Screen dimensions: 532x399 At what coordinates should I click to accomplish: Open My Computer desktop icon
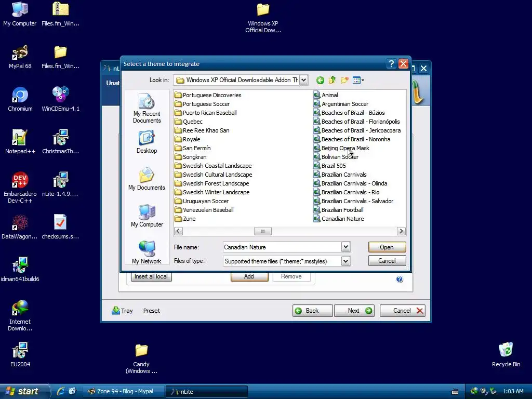click(20, 15)
